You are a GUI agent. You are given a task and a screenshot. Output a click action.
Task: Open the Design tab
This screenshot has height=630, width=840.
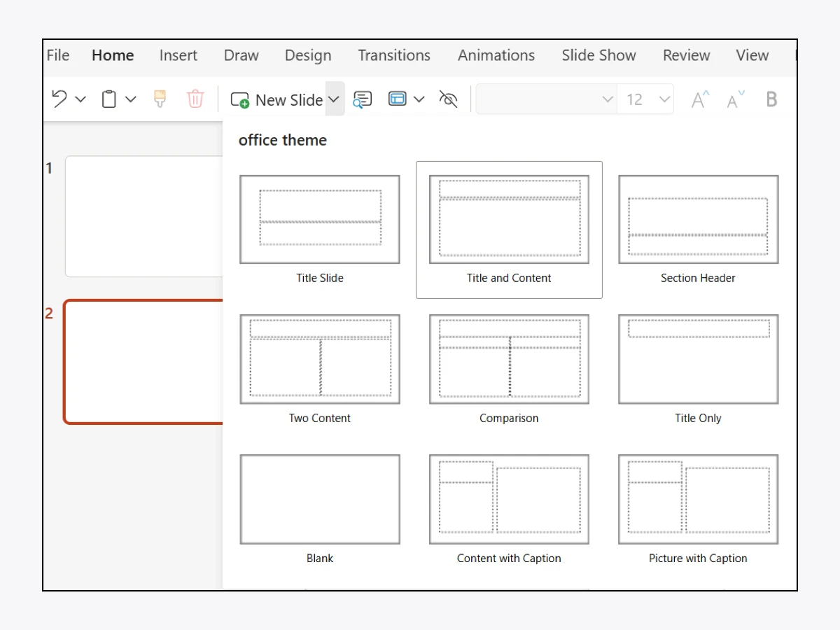coord(308,55)
